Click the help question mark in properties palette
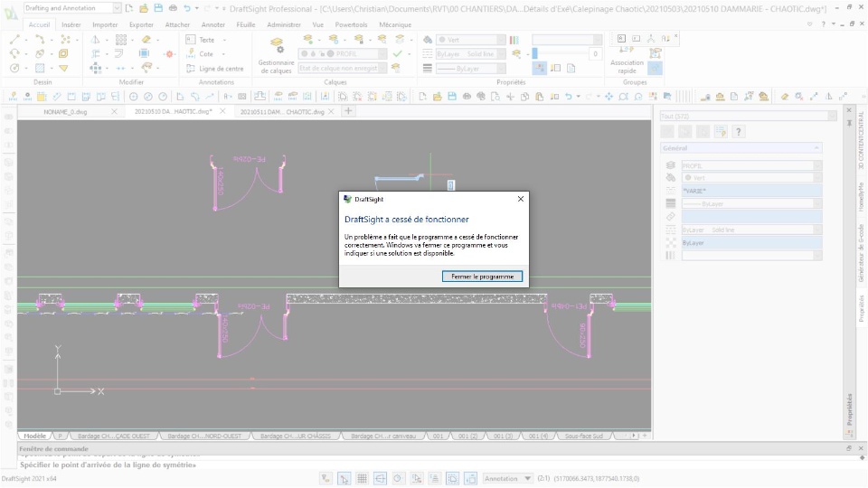Viewport: 868px width, 488px height. click(738, 132)
